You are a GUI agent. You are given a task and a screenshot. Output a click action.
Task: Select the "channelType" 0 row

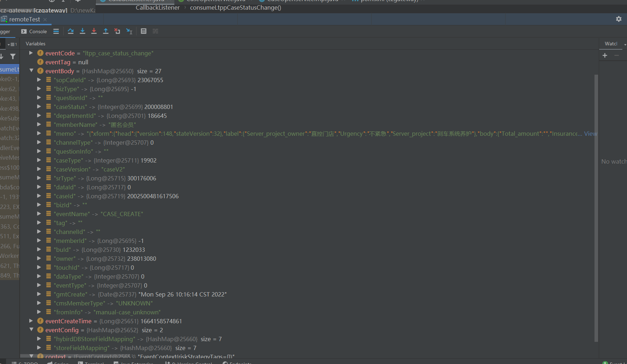(x=309, y=143)
